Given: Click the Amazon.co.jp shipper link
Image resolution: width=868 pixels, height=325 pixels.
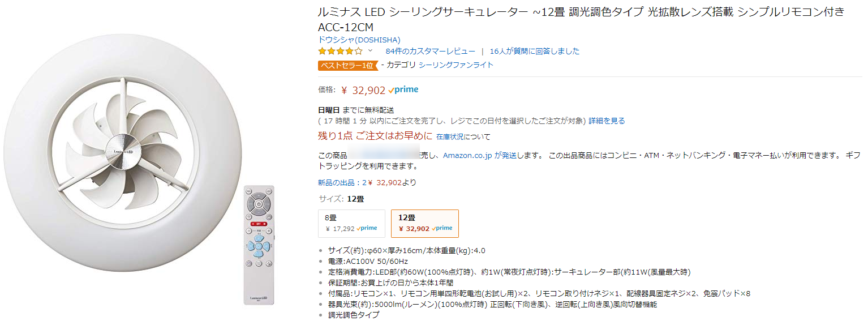Looking at the screenshot, I should [x=467, y=155].
